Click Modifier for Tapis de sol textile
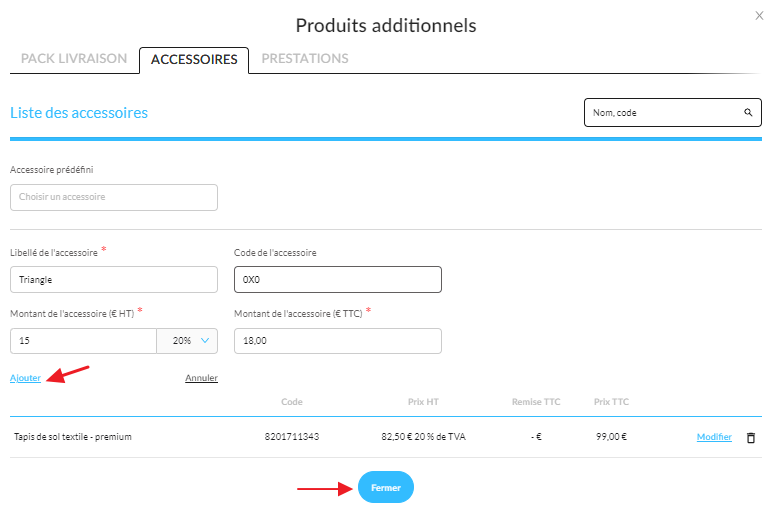Screen dimensions: 774x531 click(x=714, y=437)
